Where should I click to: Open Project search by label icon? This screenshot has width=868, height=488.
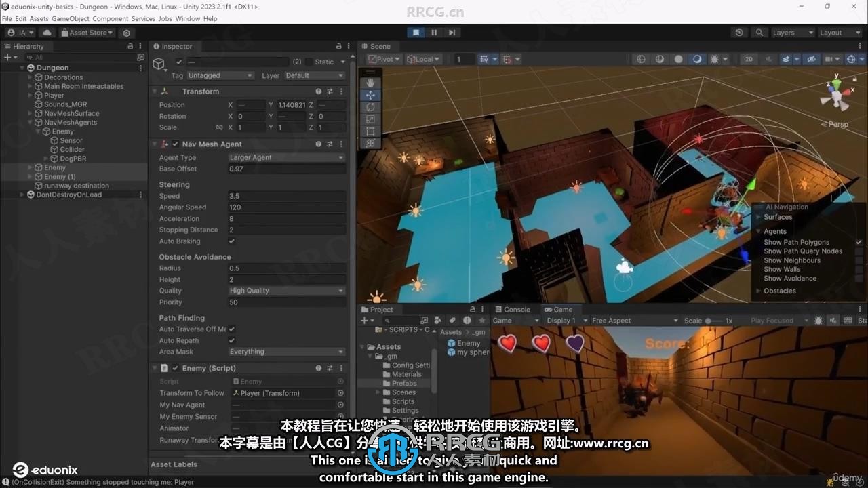[x=452, y=321]
